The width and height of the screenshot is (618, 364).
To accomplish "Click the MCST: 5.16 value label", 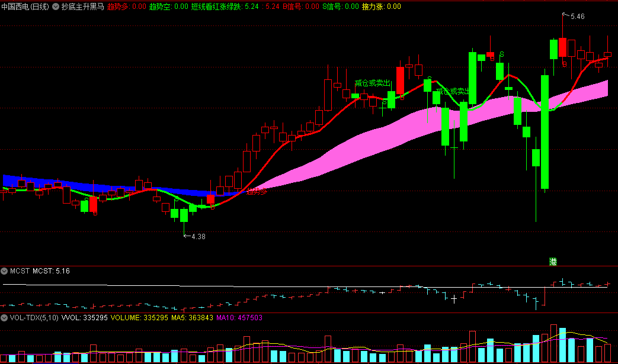I will coord(51,270).
